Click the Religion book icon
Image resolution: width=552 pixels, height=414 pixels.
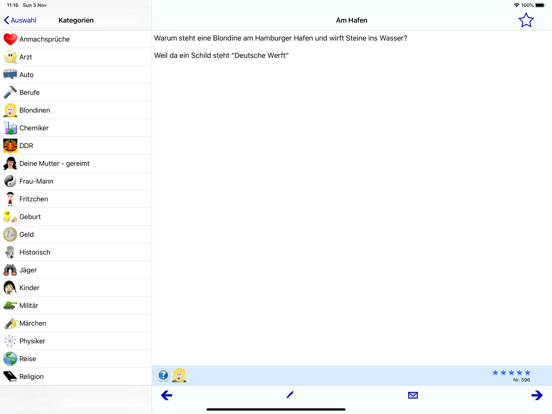pyautogui.click(x=10, y=376)
